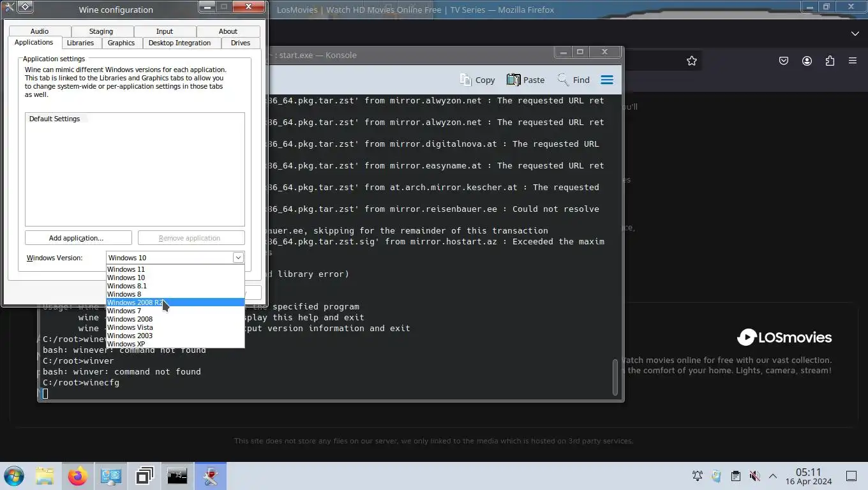Click the Add application button
The height and width of the screenshot is (490, 868).
78,238
